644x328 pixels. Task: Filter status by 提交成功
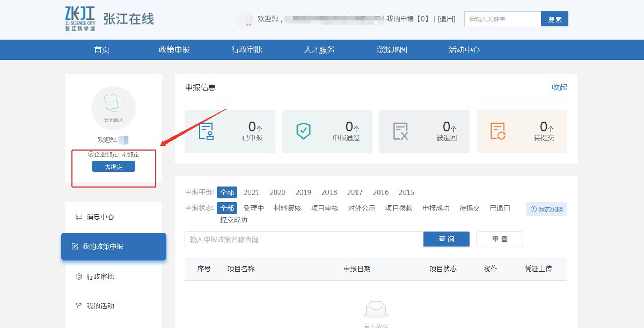tap(234, 220)
